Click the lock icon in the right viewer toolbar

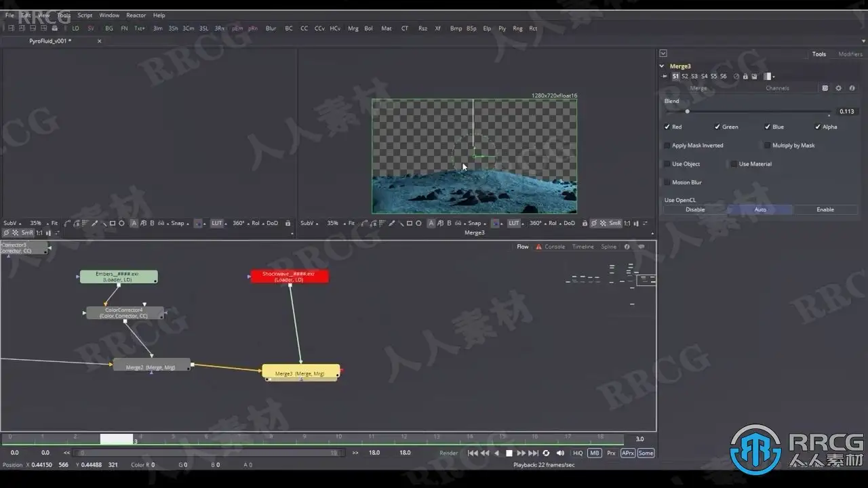pyautogui.click(x=585, y=223)
